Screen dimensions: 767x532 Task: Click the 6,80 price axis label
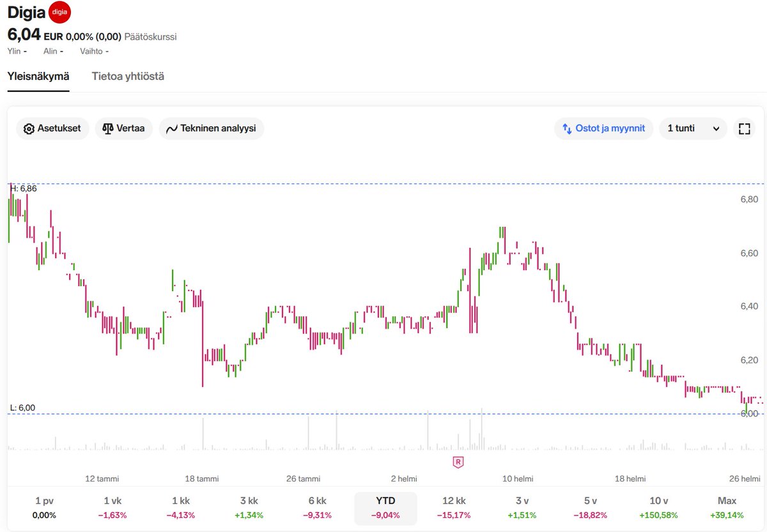click(748, 199)
